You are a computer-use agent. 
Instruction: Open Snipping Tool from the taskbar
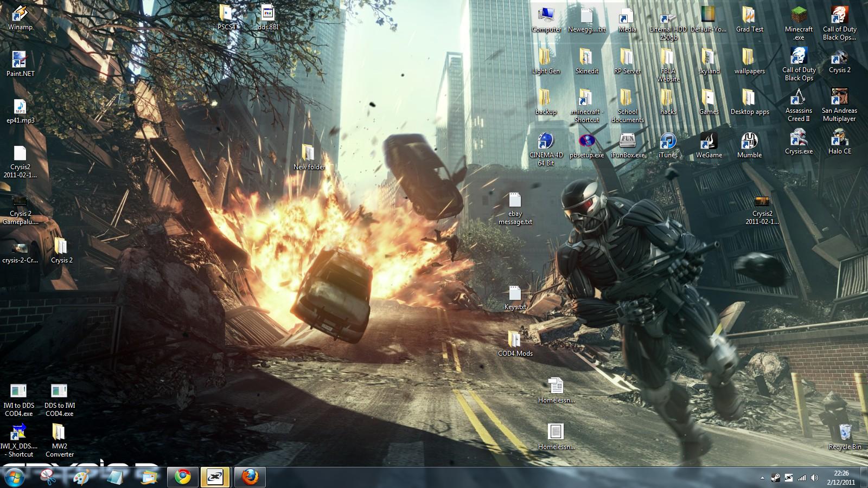(x=48, y=478)
